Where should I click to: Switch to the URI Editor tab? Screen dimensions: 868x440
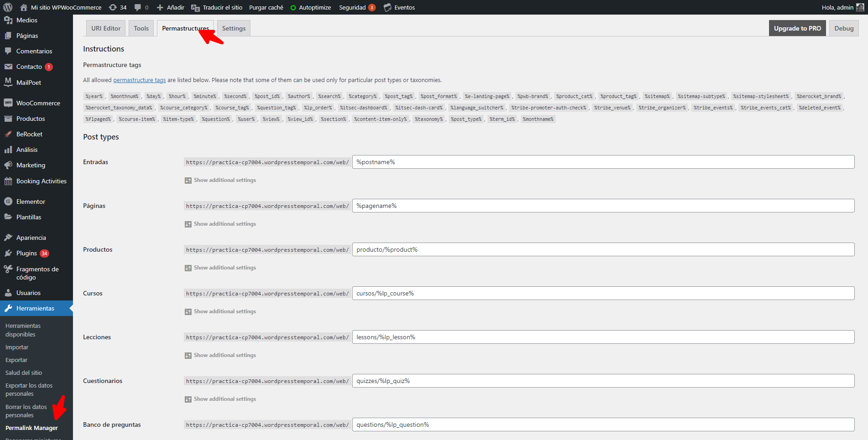click(106, 28)
